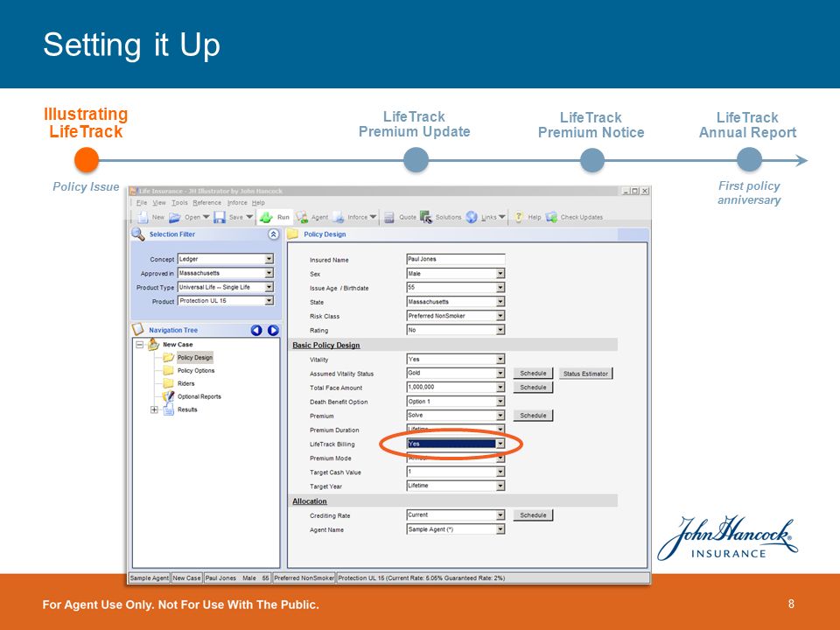Viewport: 840px width, 630px height.
Task: Open the View menu
Action: [x=159, y=203]
